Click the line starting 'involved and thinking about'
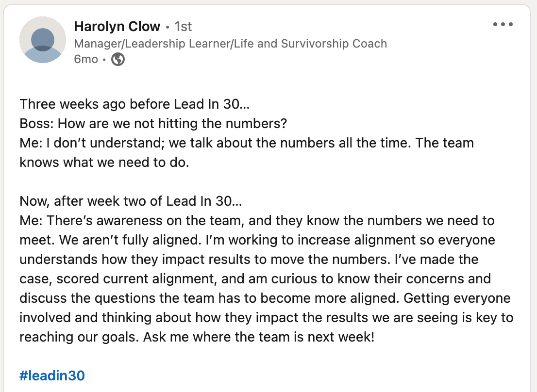Screen dimensions: 537x392 pos(267,317)
